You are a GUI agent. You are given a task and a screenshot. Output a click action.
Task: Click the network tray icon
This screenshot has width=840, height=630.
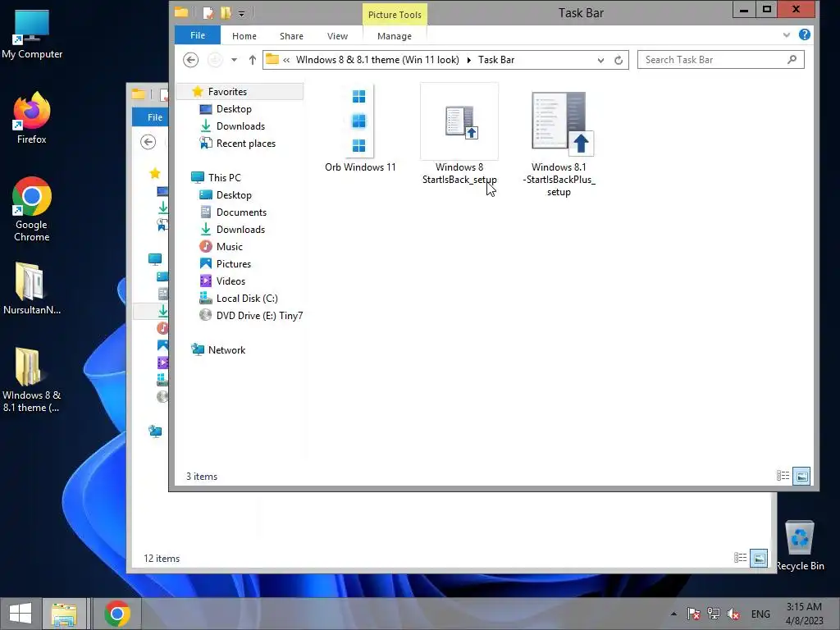713,614
